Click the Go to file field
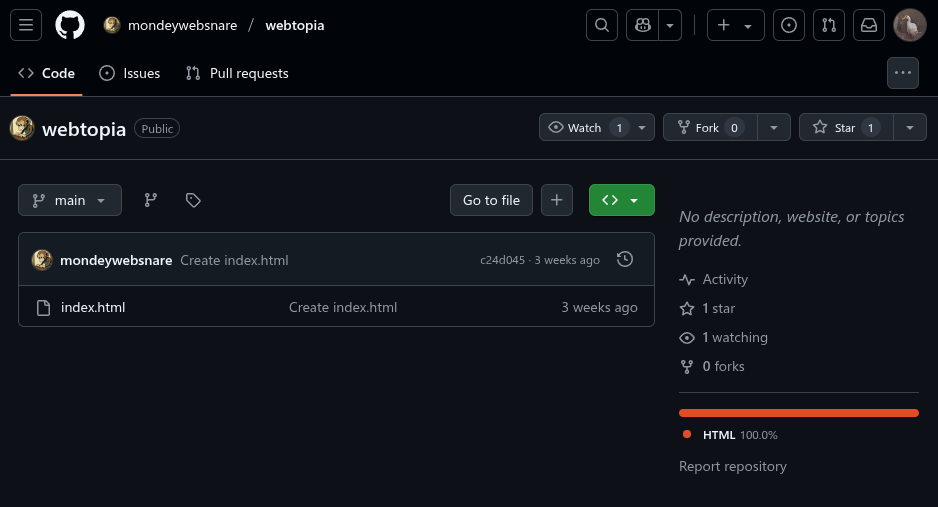Screen dimensions: 938x507 (491, 200)
